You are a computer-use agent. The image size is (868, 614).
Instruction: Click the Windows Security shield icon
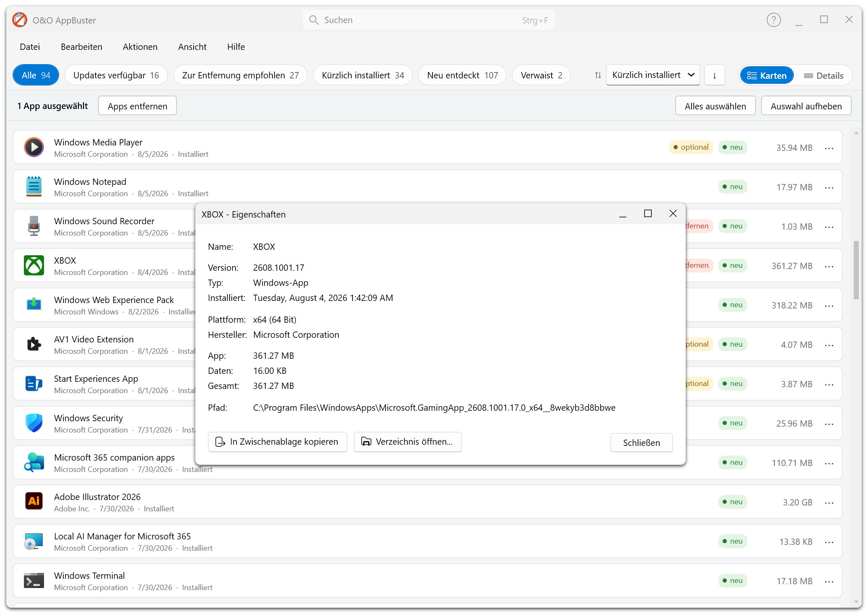34,423
